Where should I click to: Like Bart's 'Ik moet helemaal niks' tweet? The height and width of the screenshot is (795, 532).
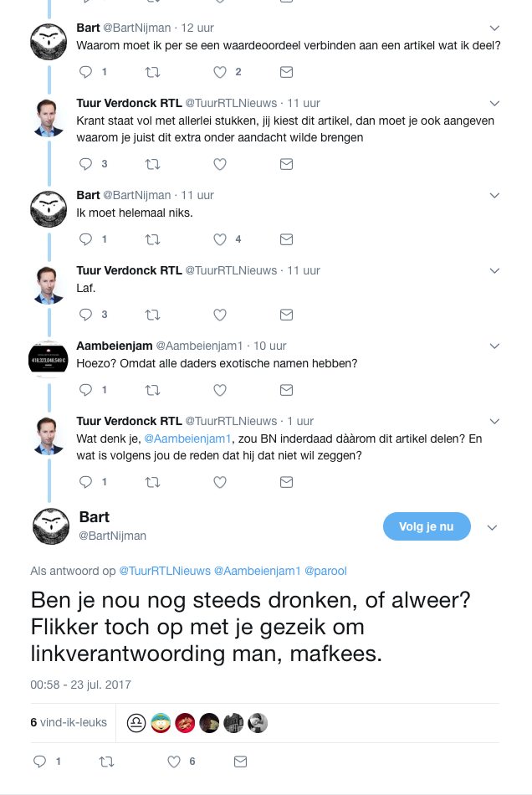[220, 238]
